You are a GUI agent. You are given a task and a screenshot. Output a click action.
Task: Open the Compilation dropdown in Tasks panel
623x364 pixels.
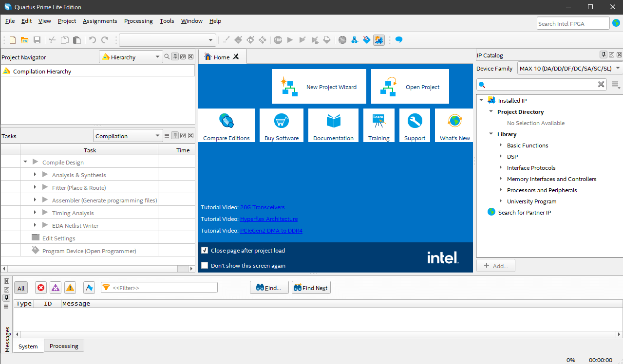(x=128, y=136)
